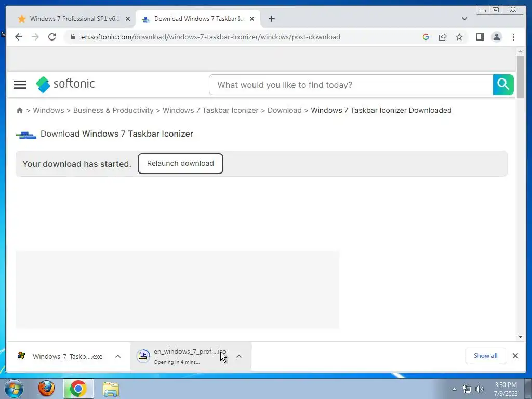Click the page scrollbar down arrow
Screen dimensions: 532x399
click(520, 337)
